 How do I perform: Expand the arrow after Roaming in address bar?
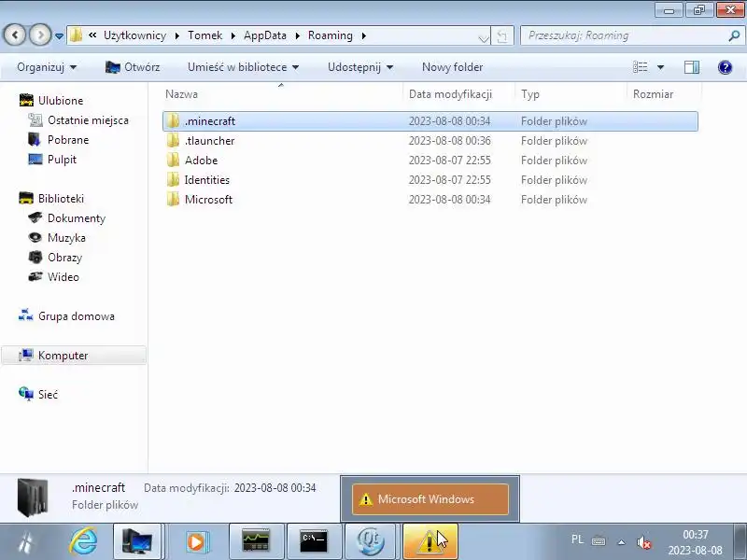point(364,35)
